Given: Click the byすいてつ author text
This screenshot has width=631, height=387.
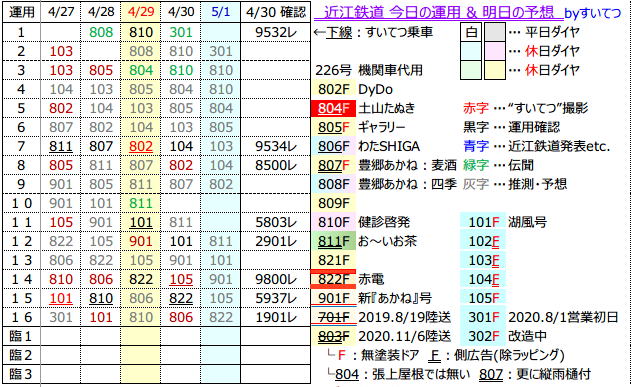Looking at the screenshot, I should point(593,13).
